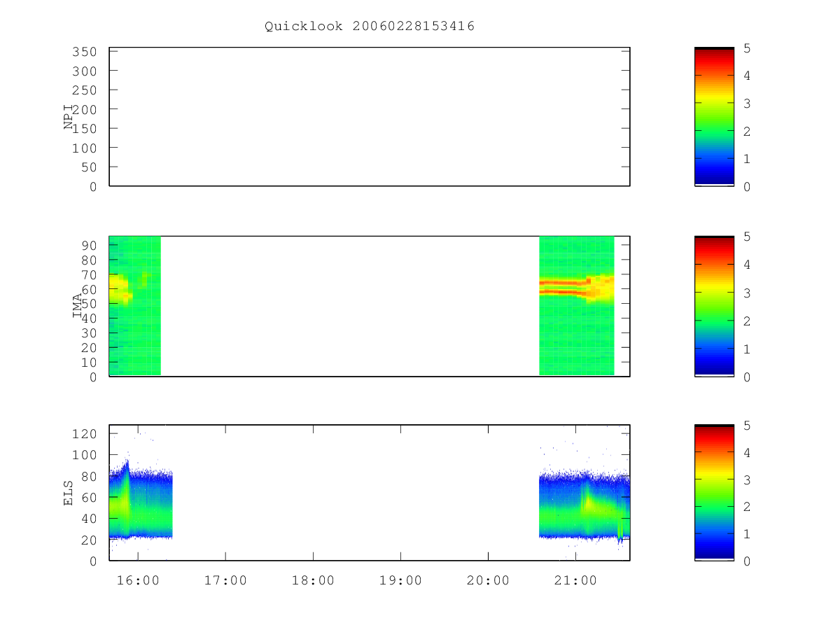Screen dimensions: 840x630
Task: Click the 20:00 time axis tick label
Action: [x=488, y=580]
